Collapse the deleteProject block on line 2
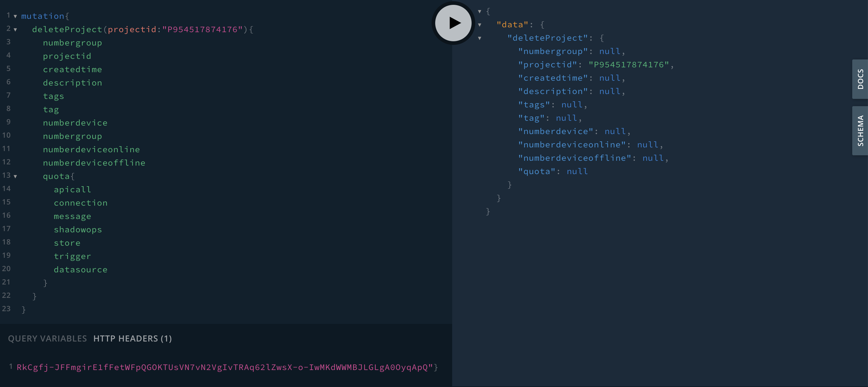This screenshot has height=387, width=868. [15, 30]
